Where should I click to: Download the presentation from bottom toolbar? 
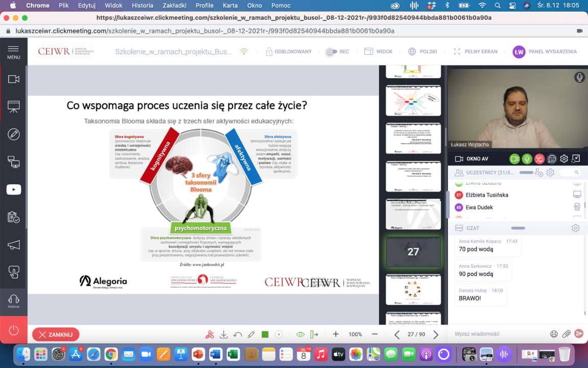[224, 335]
